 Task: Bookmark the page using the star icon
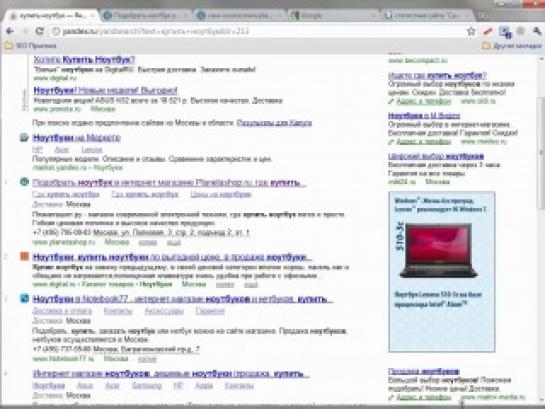(471, 31)
